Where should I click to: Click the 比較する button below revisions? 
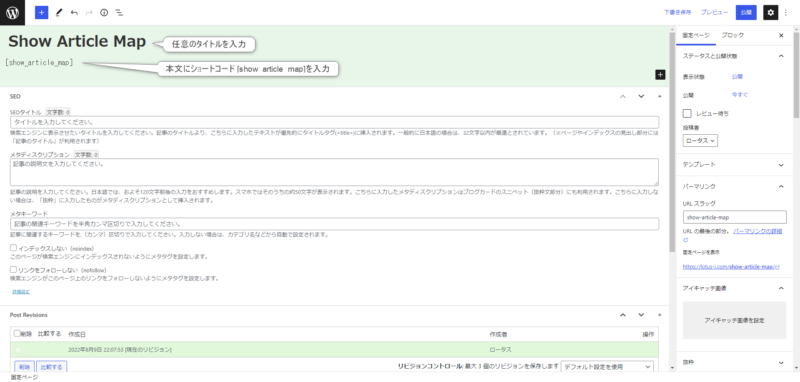52,367
